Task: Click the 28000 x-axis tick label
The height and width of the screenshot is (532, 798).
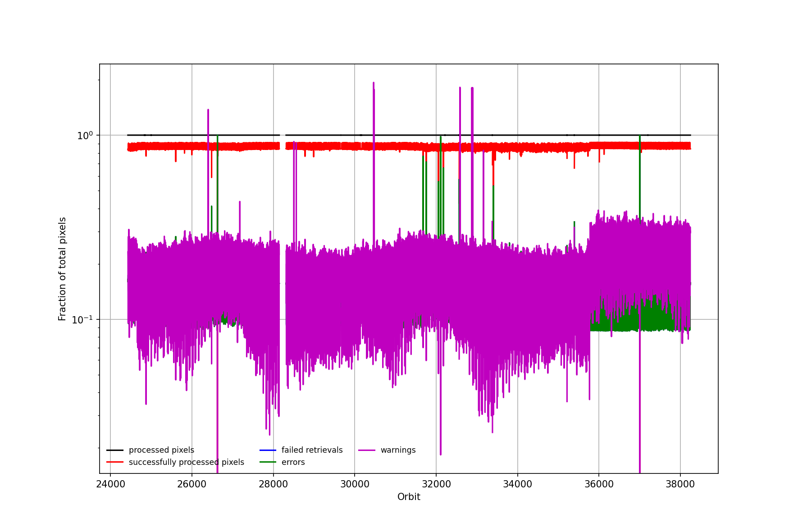Action: coord(274,484)
